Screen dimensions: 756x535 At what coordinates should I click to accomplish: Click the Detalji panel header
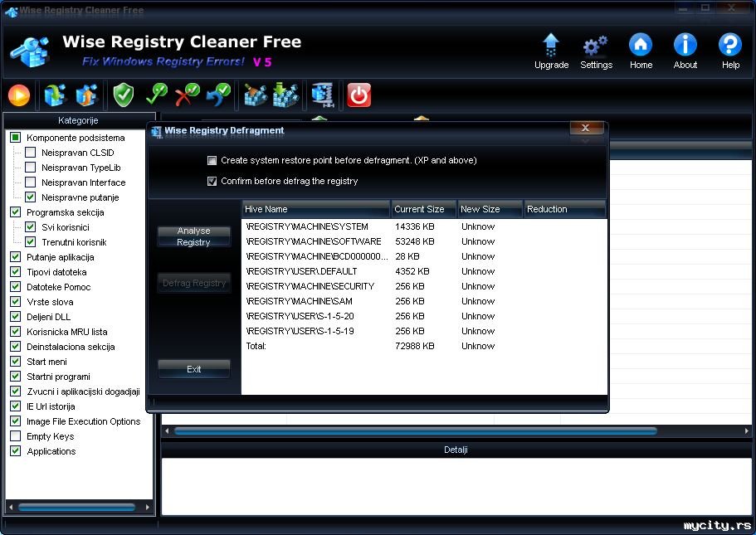(456, 450)
